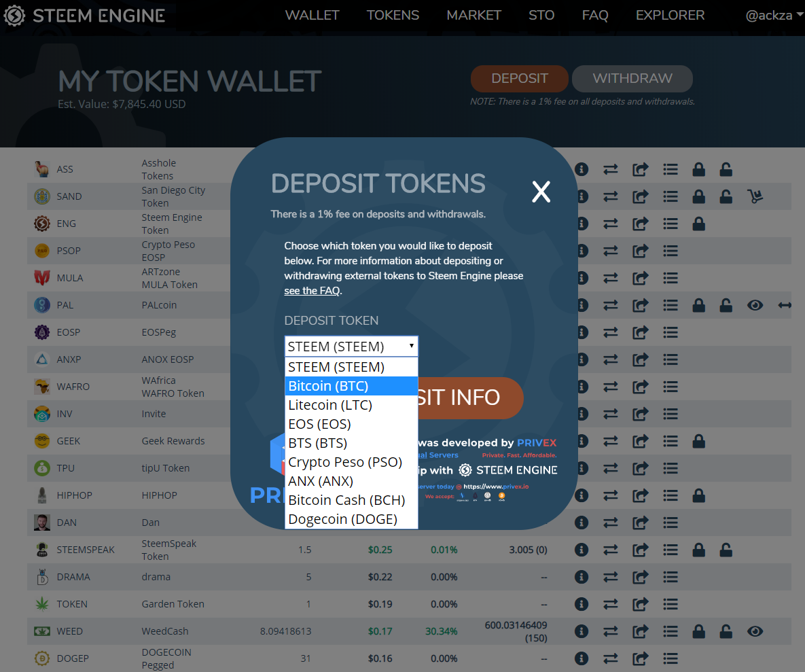
Task: Open the MARKET menu item
Action: [473, 15]
